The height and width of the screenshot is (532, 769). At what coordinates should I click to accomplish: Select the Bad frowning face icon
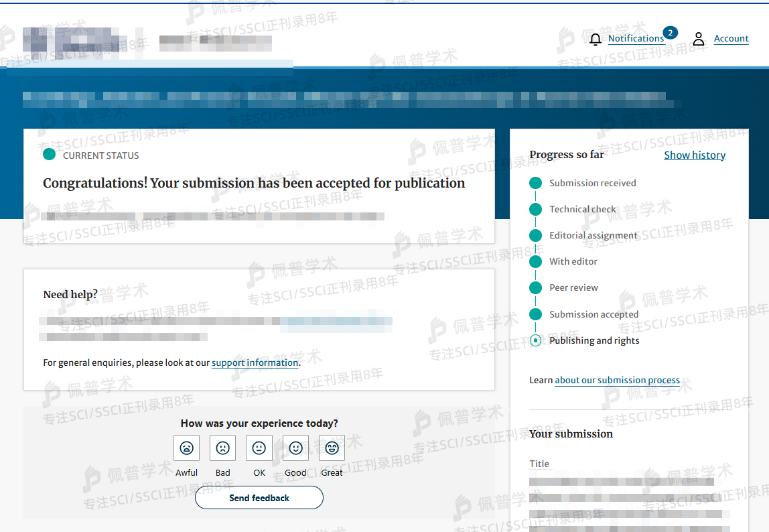(222, 448)
